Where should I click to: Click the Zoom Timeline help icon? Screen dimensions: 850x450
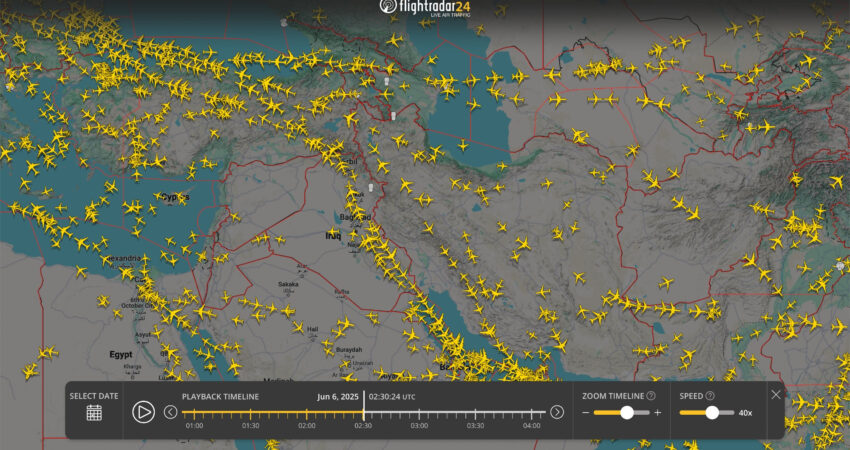[651, 396]
